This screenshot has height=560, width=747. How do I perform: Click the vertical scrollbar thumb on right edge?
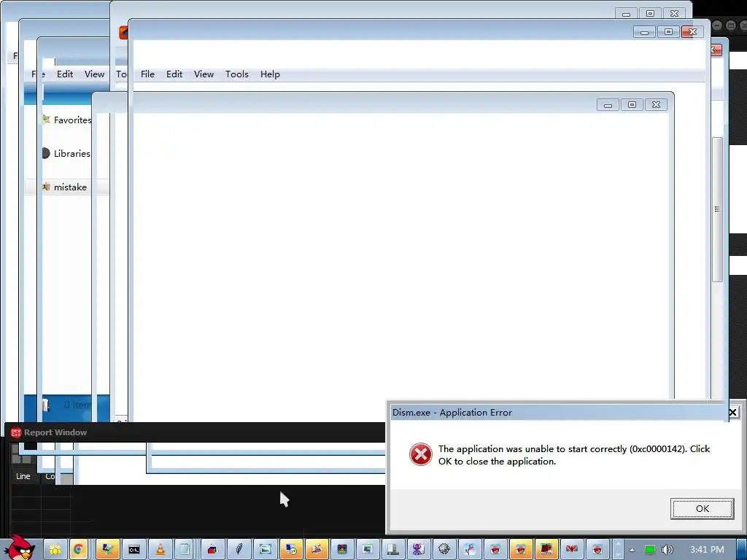pos(717,209)
